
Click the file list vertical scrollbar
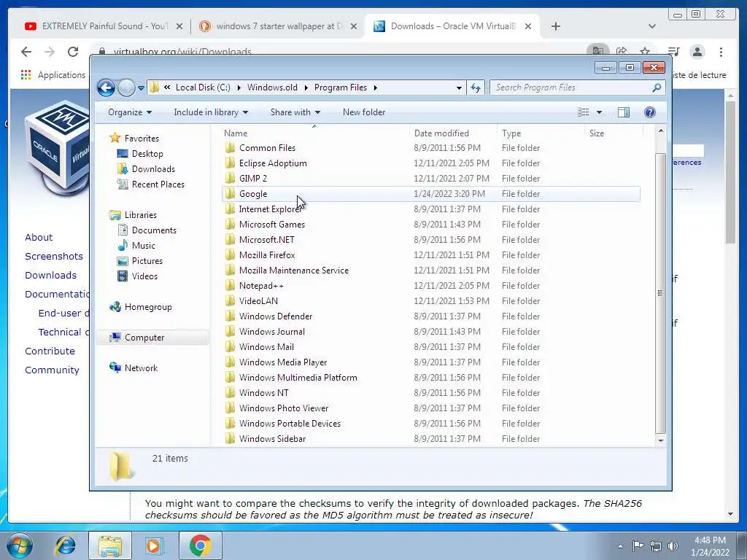point(660,293)
